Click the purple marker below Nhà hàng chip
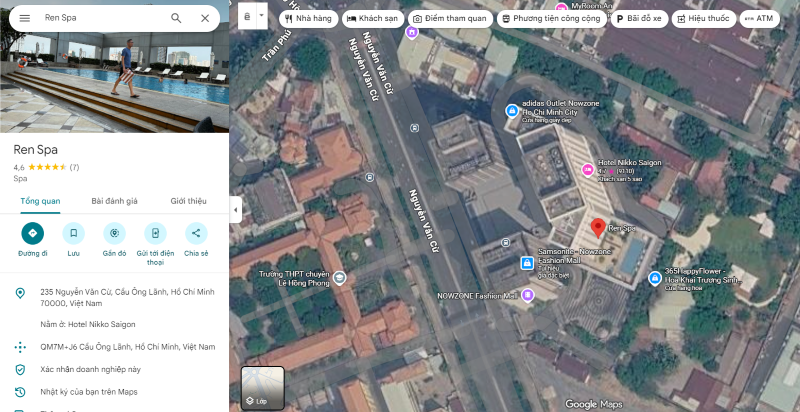This screenshot has height=412, width=800. pos(412,32)
